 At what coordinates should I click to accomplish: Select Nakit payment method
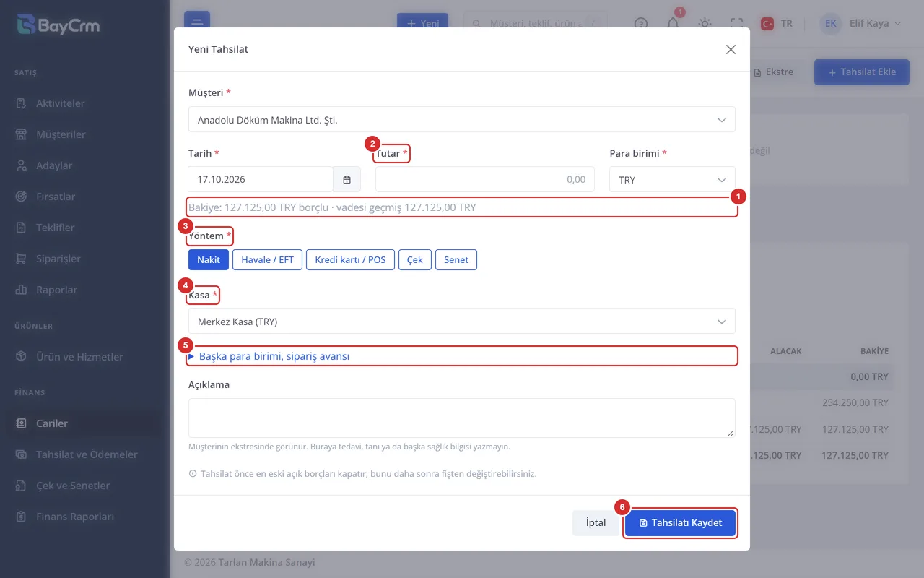(x=209, y=259)
